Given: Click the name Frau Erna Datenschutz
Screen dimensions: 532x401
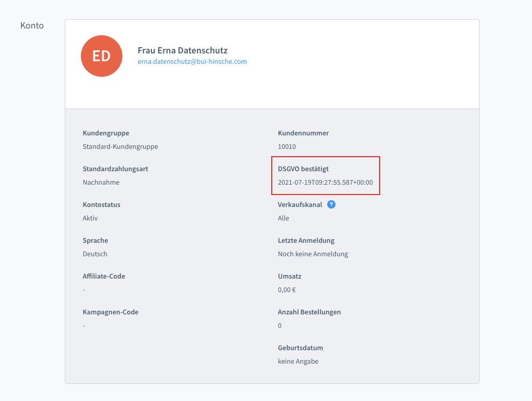Looking at the screenshot, I should tap(183, 50).
